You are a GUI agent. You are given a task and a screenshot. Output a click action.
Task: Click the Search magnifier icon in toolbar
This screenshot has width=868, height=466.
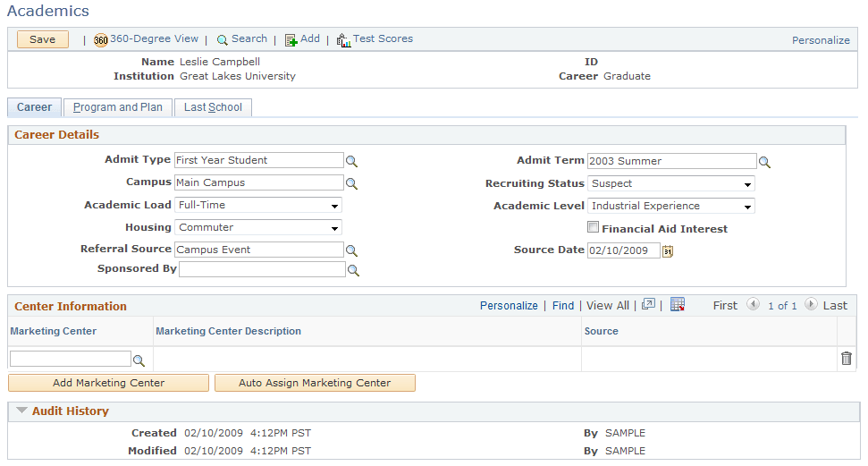click(222, 40)
